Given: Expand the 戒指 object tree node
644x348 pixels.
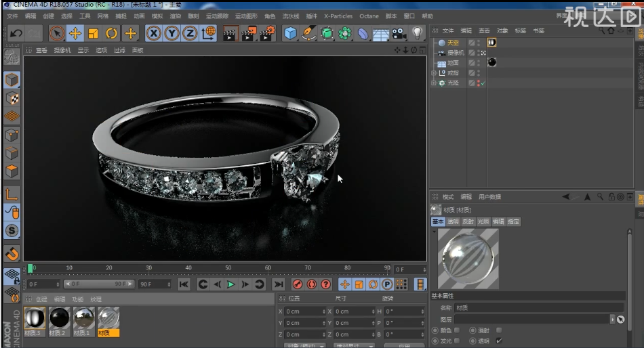Looking at the screenshot, I should click(434, 73).
